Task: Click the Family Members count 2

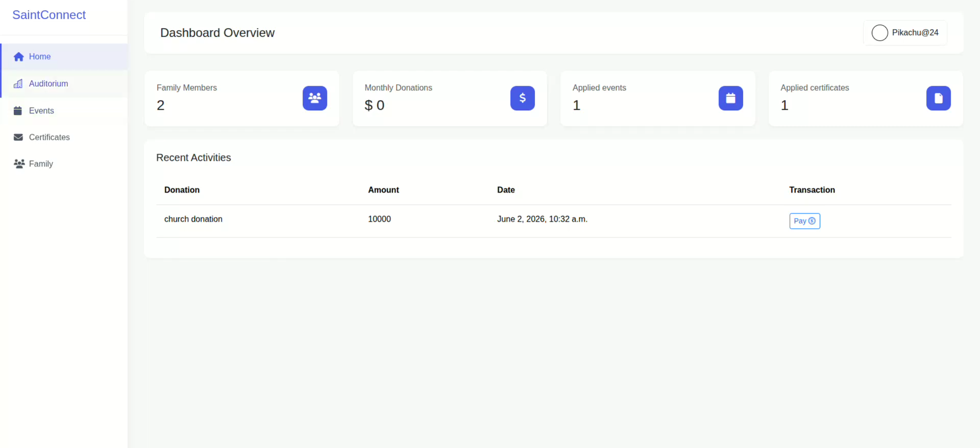Action: tap(160, 105)
